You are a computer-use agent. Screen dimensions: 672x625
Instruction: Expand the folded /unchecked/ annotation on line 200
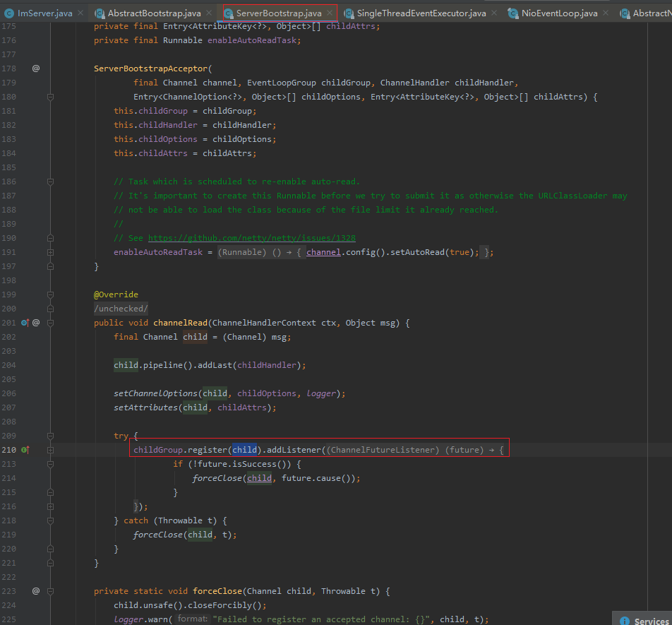121,309
